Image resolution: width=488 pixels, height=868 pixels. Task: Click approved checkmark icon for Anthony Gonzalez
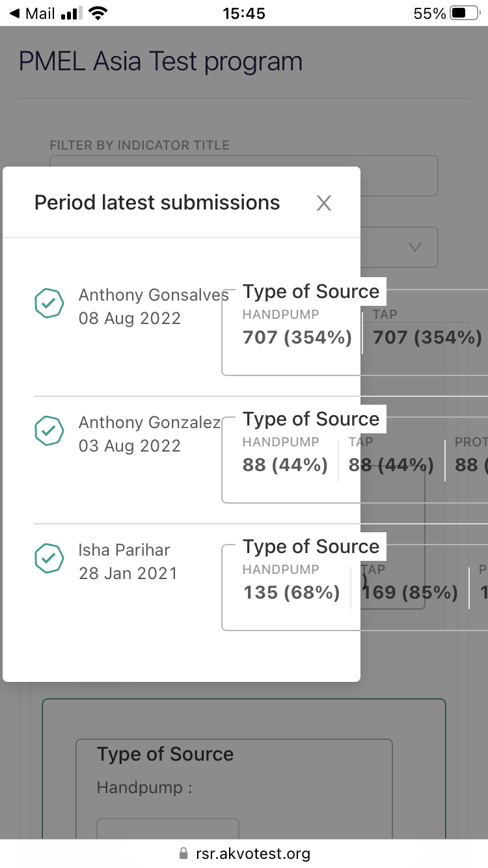[49, 430]
